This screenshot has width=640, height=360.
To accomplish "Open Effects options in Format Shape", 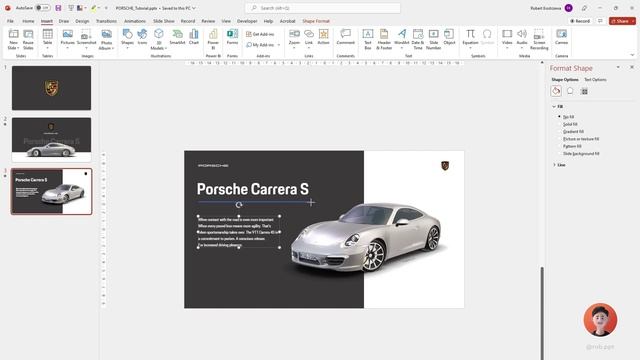I will 570,91.
